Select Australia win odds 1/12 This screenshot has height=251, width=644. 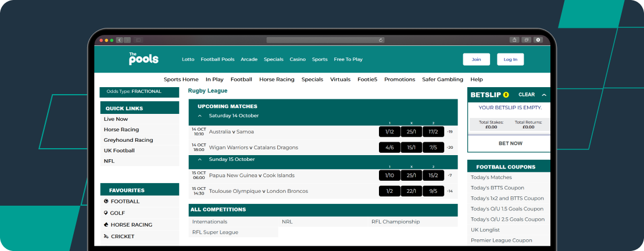(x=389, y=132)
